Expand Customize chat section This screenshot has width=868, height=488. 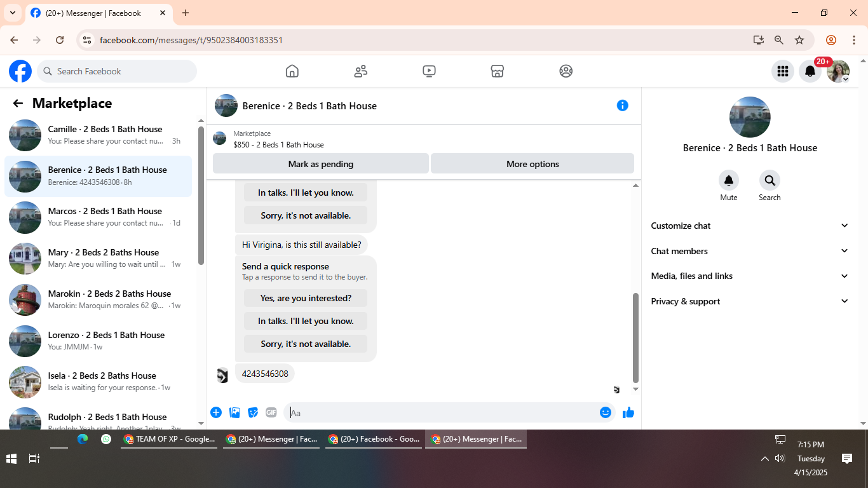coord(750,226)
